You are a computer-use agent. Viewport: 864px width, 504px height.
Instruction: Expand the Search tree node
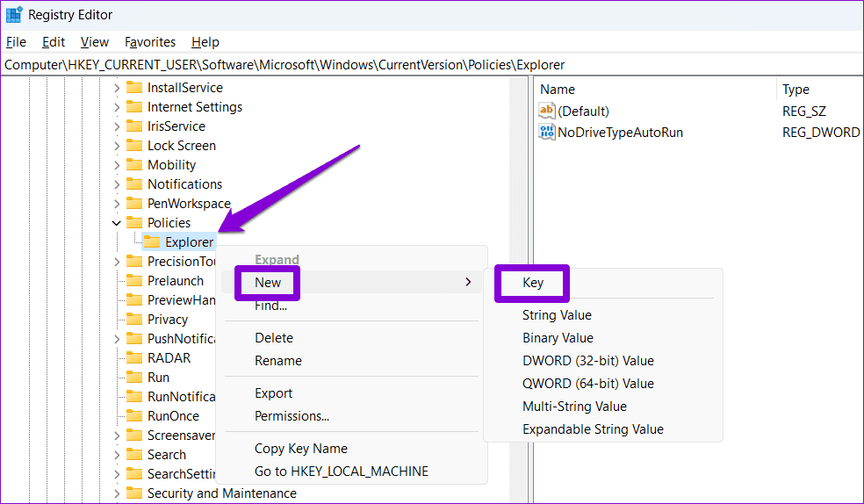(116, 455)
